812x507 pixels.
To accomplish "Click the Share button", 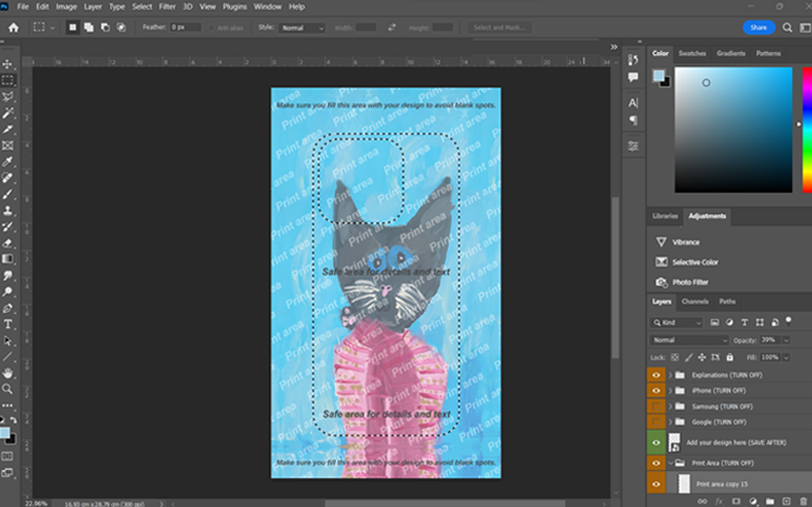I will tap(759, 28).
